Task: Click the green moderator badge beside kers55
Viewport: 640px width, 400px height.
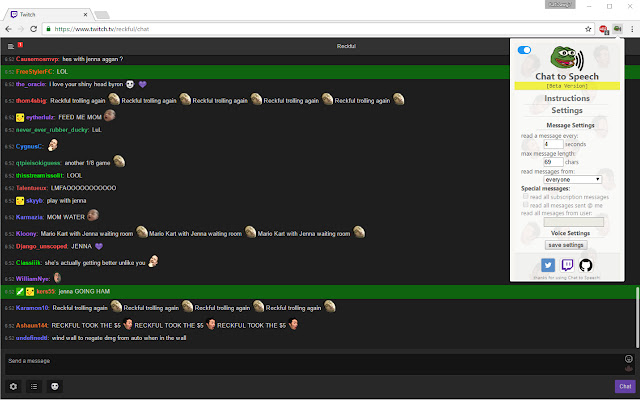Action: coord(20,291)
